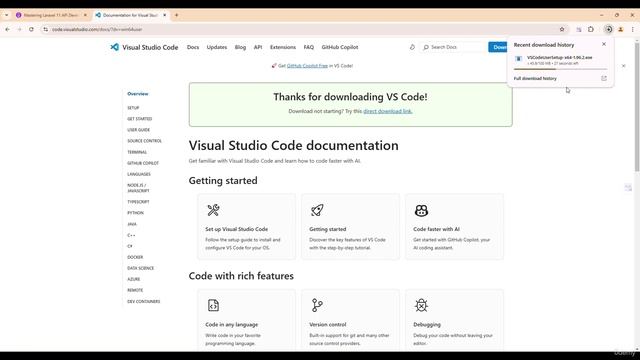Click the blue Download button
This screenshot has width=640, height=360.
coord(498,47)
